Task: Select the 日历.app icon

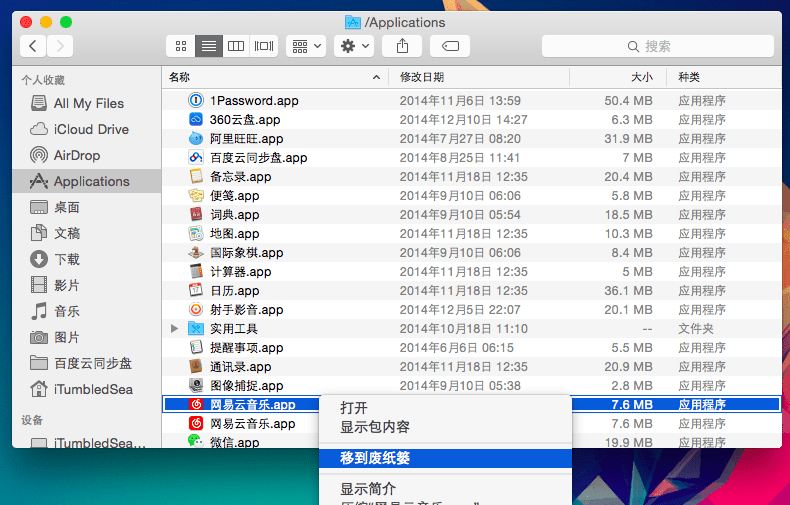Action: click(x=195, y=290)
